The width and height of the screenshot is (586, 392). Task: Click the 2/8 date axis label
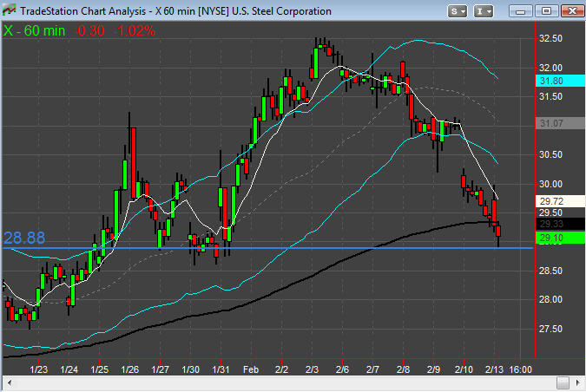(403, 369)
